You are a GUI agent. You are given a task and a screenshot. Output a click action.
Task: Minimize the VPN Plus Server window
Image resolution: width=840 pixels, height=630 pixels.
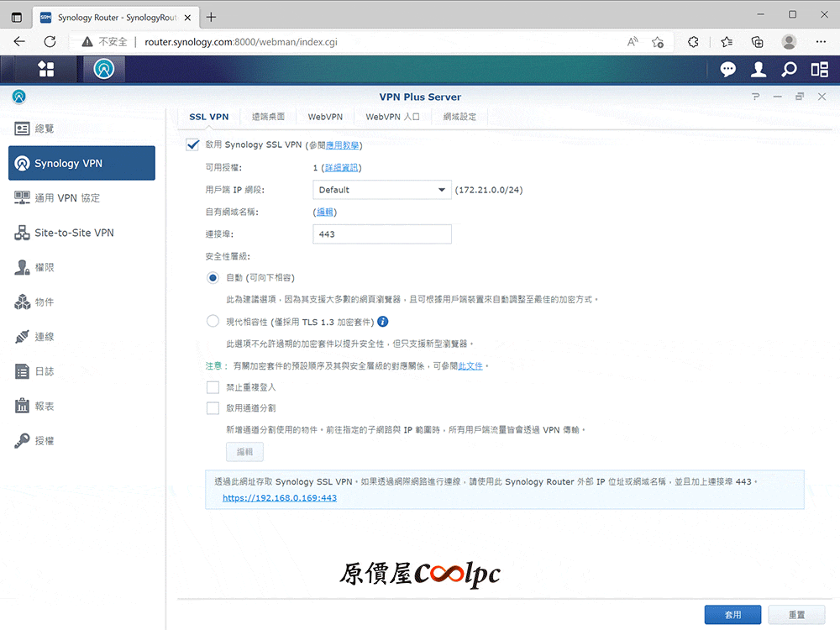point(777,97)
